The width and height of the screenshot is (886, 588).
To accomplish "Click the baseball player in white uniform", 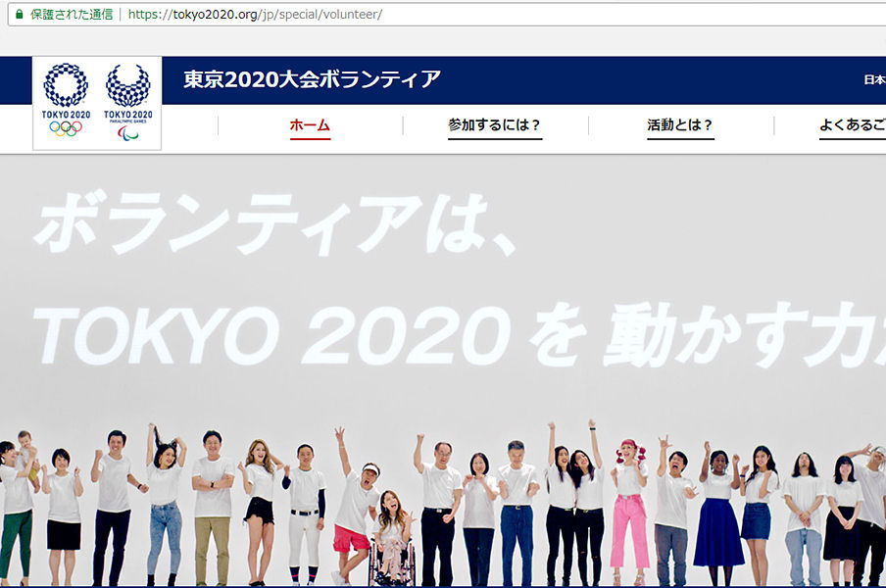I will (x=305, y=514).
